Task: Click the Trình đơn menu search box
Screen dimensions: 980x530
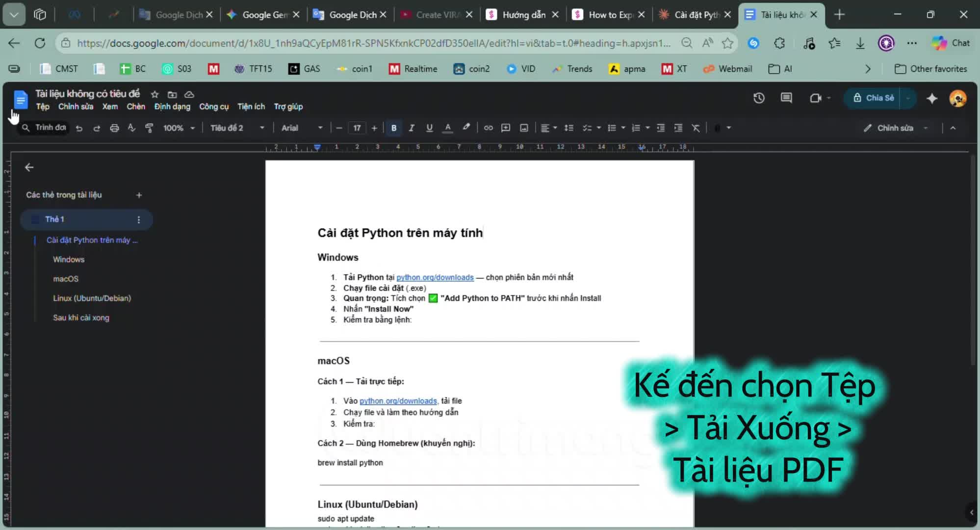Action: (44, 128)
